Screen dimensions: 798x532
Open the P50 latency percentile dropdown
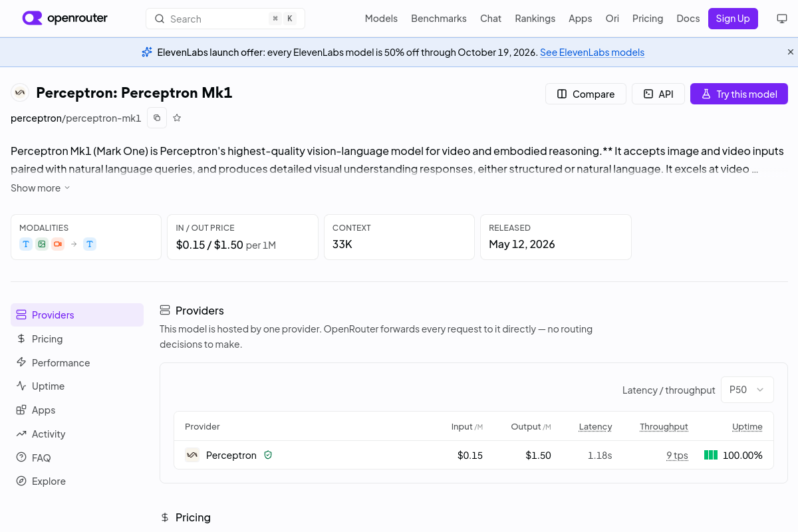pyautogui.click(x=747, y=390)
